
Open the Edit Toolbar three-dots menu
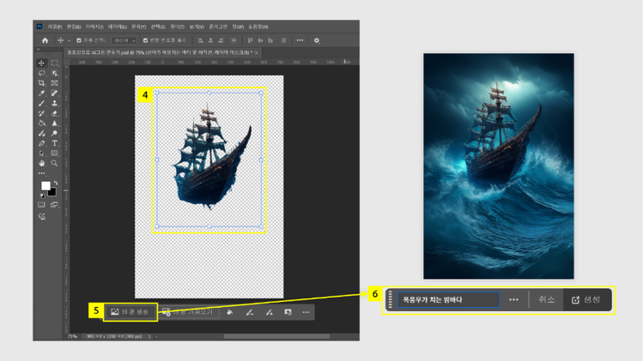[x=41, y=173]
